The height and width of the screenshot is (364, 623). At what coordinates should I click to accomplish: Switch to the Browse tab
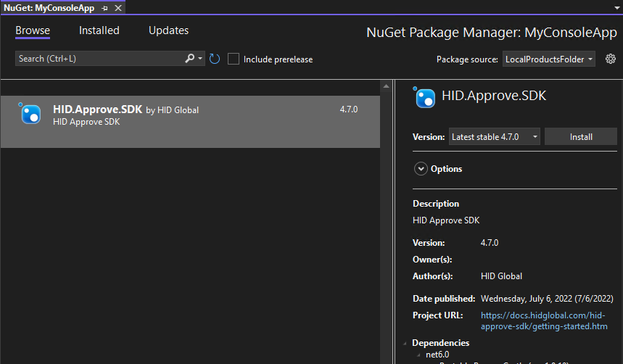coord(33,30)
